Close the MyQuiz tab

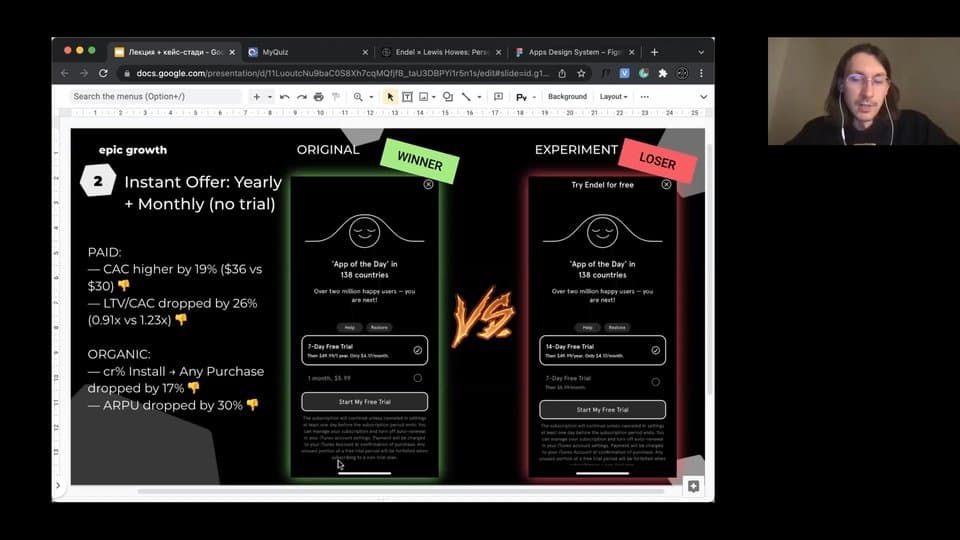(365, 52)
